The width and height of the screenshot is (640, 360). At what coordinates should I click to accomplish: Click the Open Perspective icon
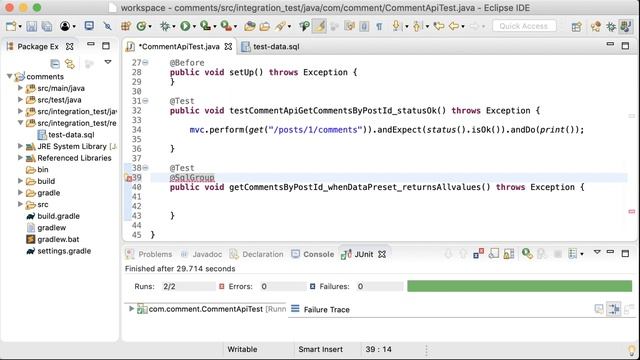576,27
